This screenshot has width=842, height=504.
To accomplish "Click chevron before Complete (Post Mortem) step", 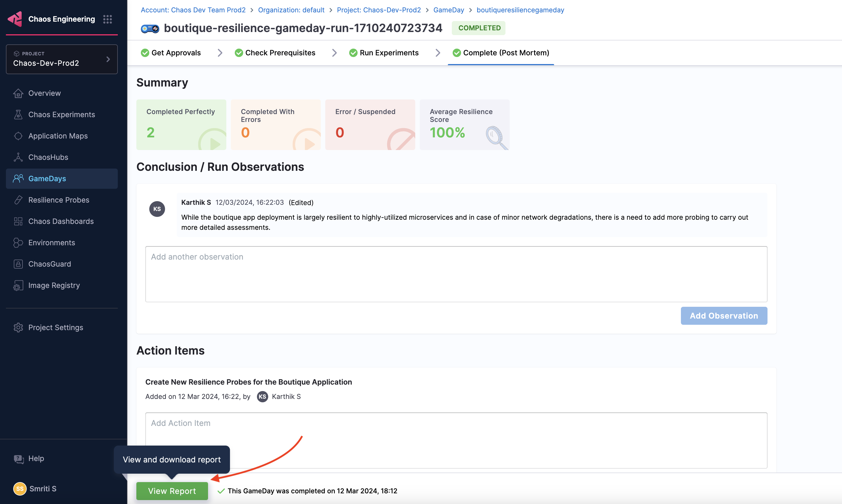I will (x=438, y=53).
